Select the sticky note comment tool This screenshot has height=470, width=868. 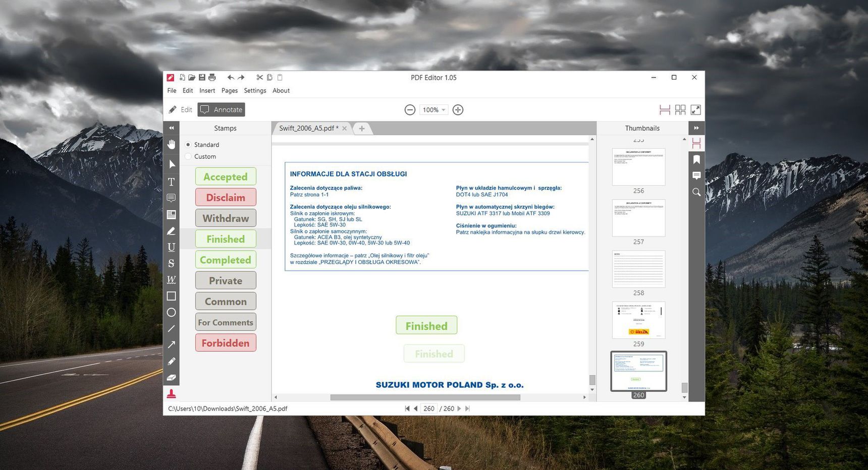tap(172, 198)
